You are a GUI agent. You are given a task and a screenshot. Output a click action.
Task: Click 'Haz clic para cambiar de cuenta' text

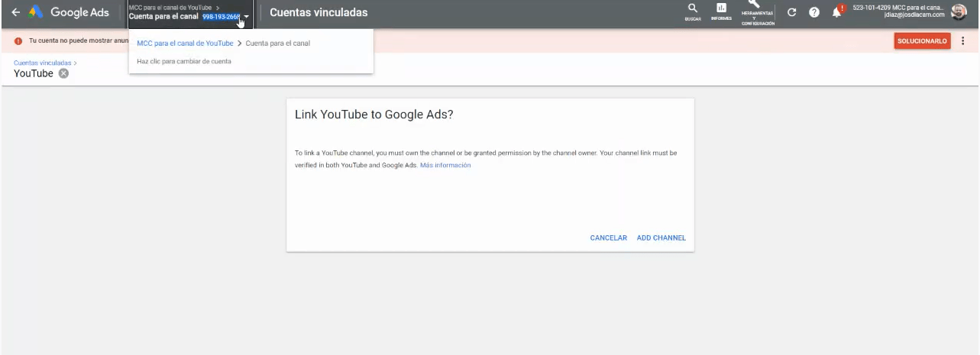[184, 61]
